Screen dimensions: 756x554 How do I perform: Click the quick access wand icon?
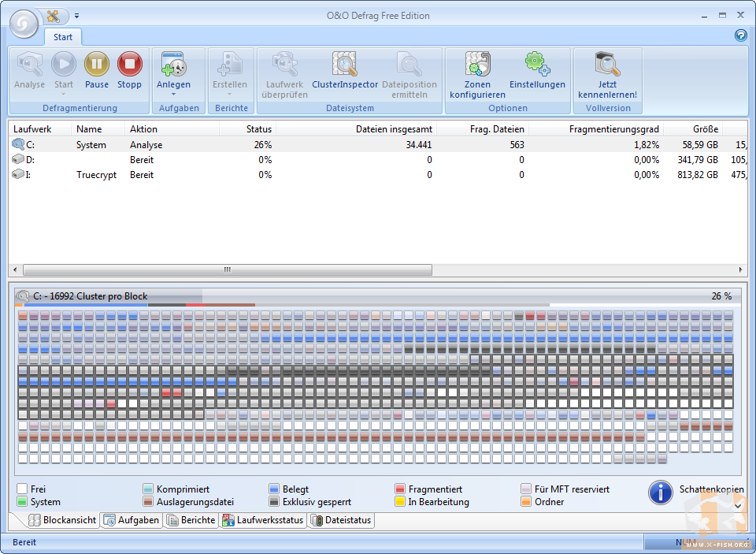coord(54,16)
